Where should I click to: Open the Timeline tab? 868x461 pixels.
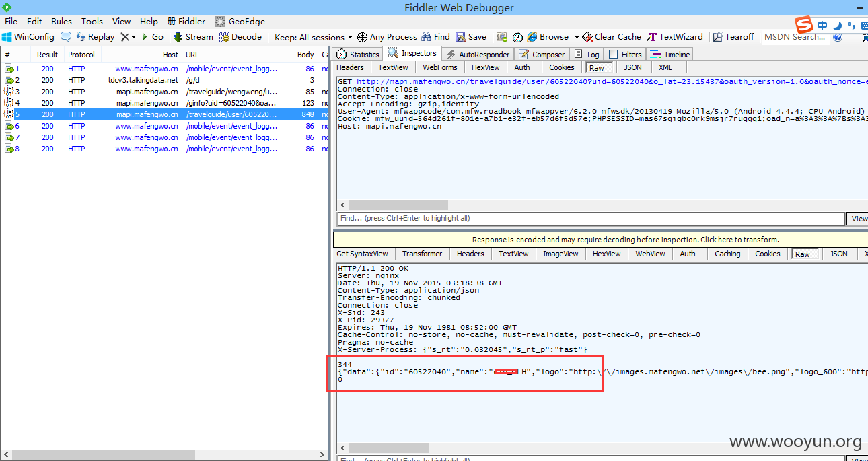tap(670, 55)
